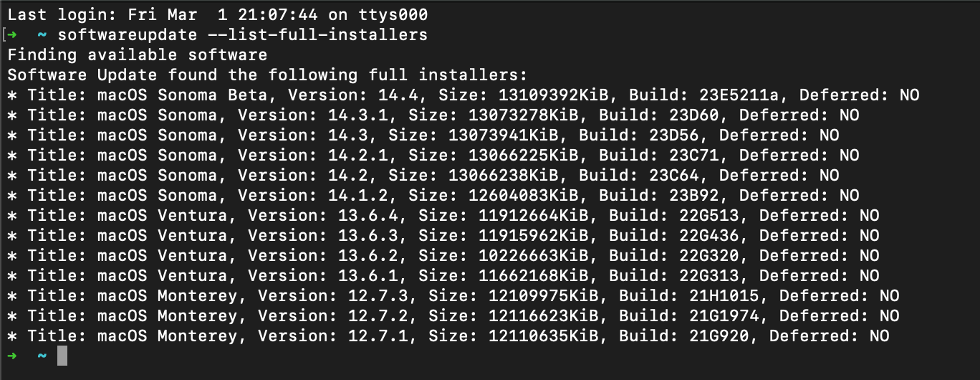Click the green prompt arrow on last line
Viewport: 980px width, 380px height.
(12, 356)
